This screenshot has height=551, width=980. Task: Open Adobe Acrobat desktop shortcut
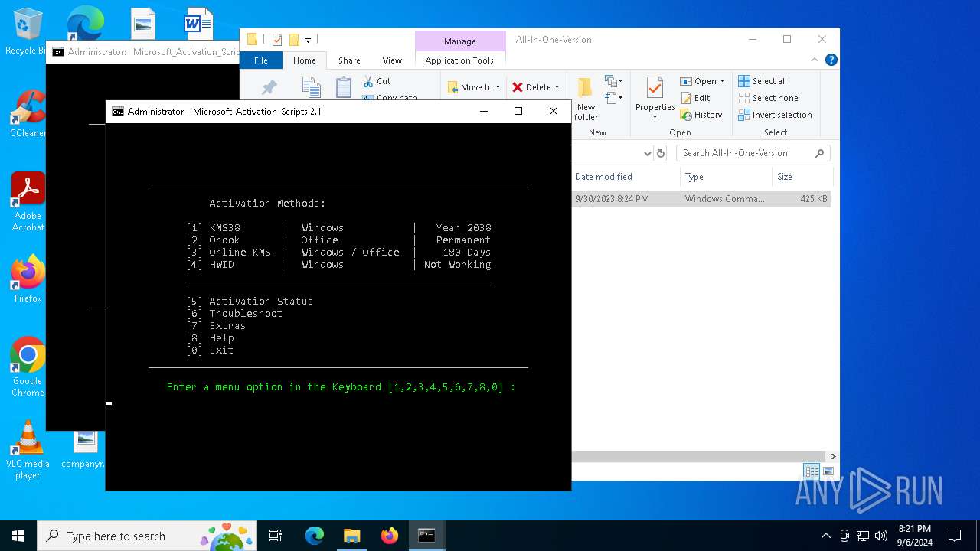click(28, 202)
